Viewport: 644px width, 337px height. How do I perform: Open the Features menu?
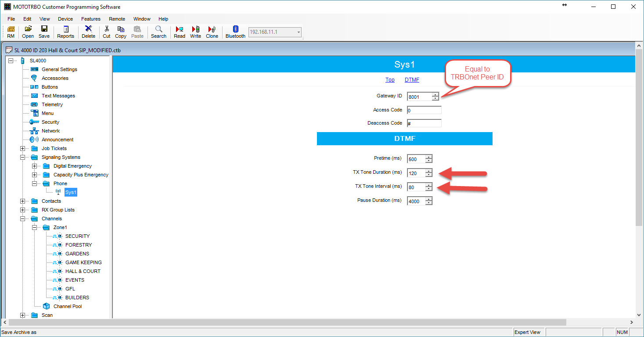point(91,19)
